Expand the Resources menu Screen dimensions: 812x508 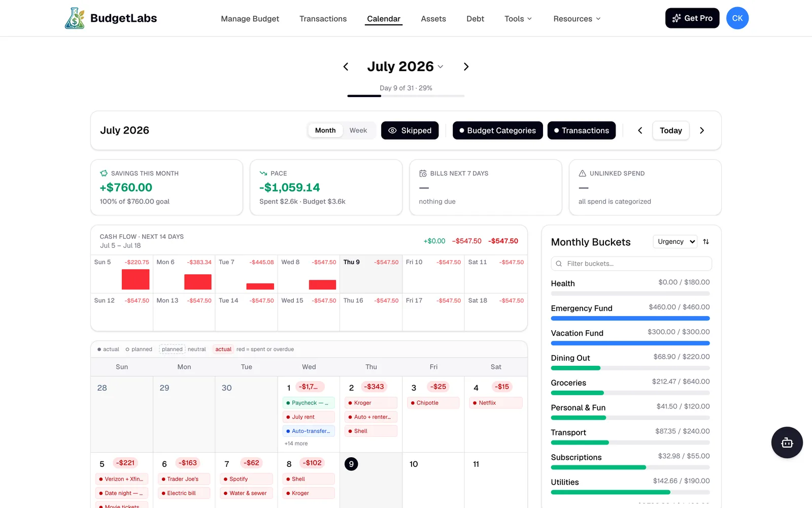click(x=577, y=19)
